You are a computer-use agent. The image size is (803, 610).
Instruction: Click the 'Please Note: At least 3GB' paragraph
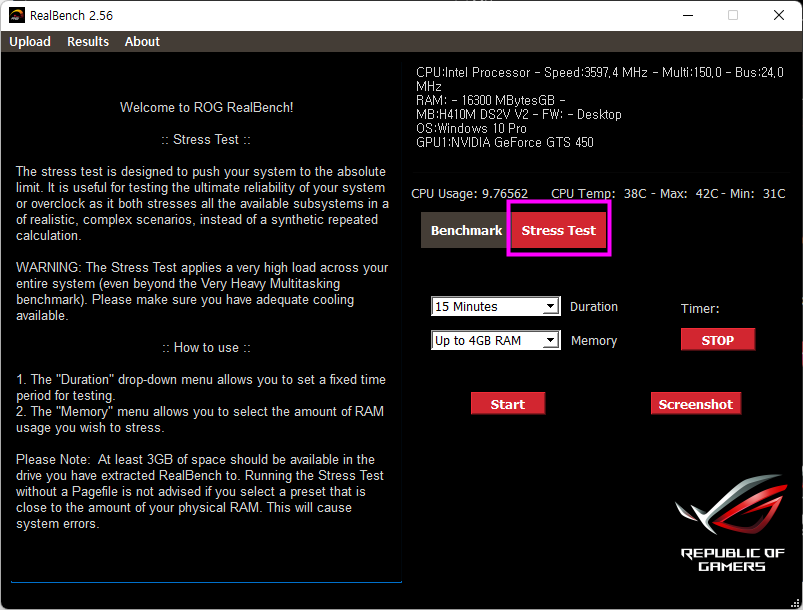[200, 491]
